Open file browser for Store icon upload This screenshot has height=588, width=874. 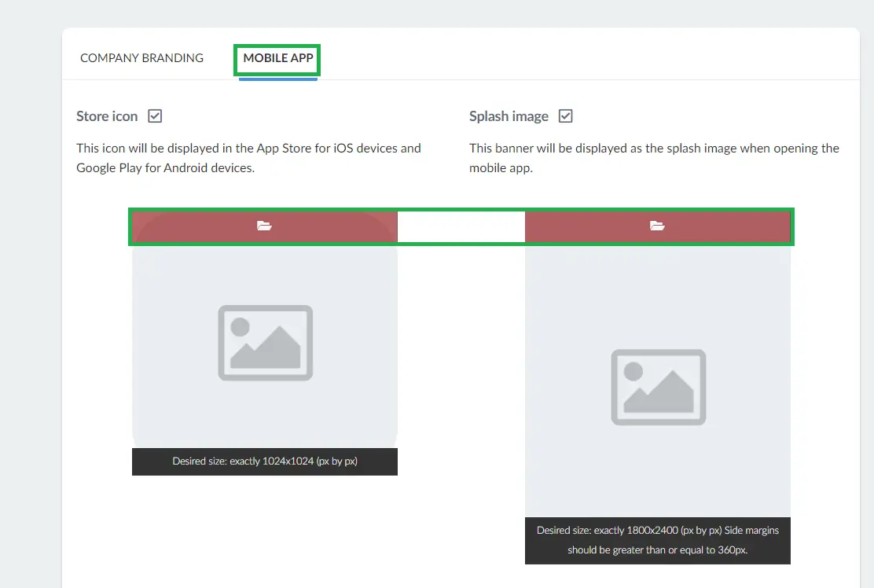coord(264,226)
